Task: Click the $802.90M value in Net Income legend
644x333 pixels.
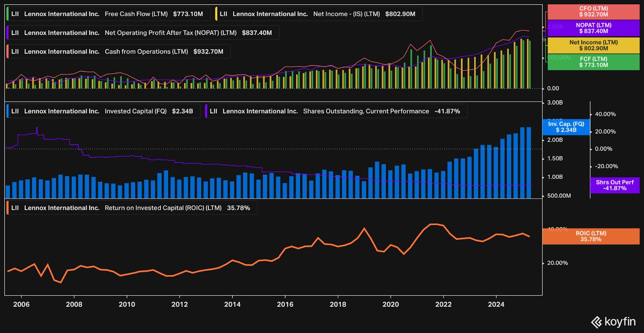Action: coord(400,14)
